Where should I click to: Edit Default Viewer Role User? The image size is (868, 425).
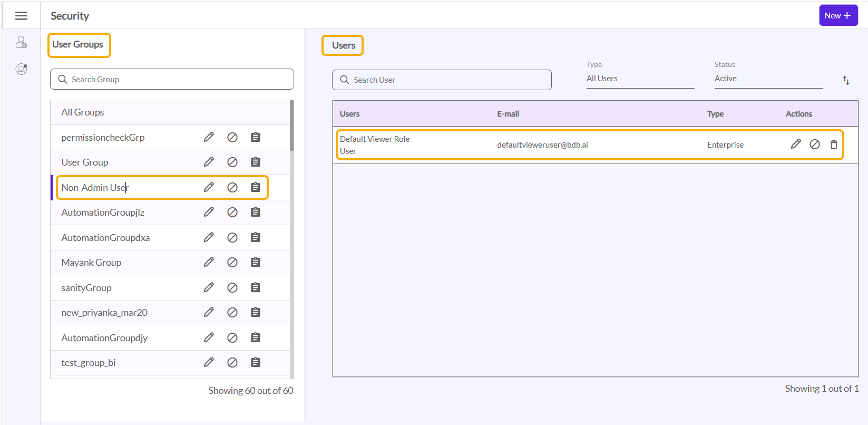pyautogui.click(x=796, y=144)
